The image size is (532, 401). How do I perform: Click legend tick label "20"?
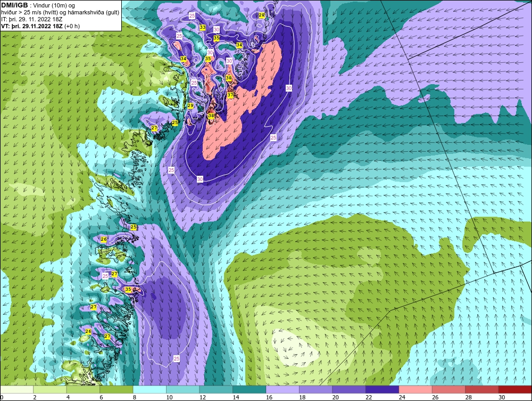point(336,397)
